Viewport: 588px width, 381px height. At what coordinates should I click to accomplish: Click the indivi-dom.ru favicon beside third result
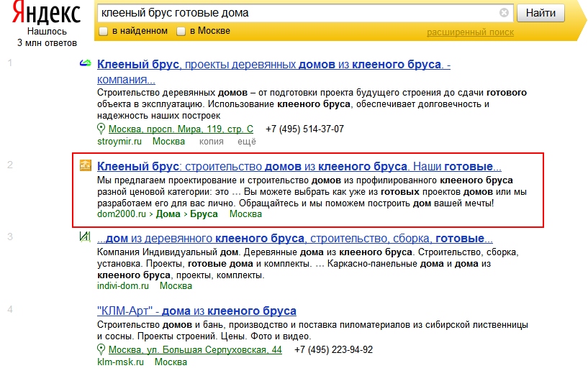point(85,237)
